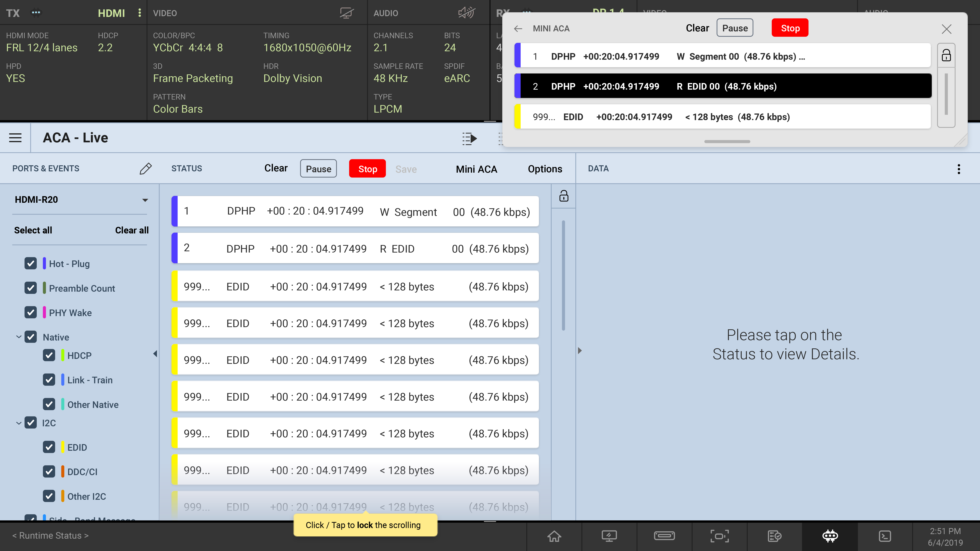The height and width of the screenshot is (551, 980).
Task: Open the TX settings dots icon
Action: click(x=36, y=12)
